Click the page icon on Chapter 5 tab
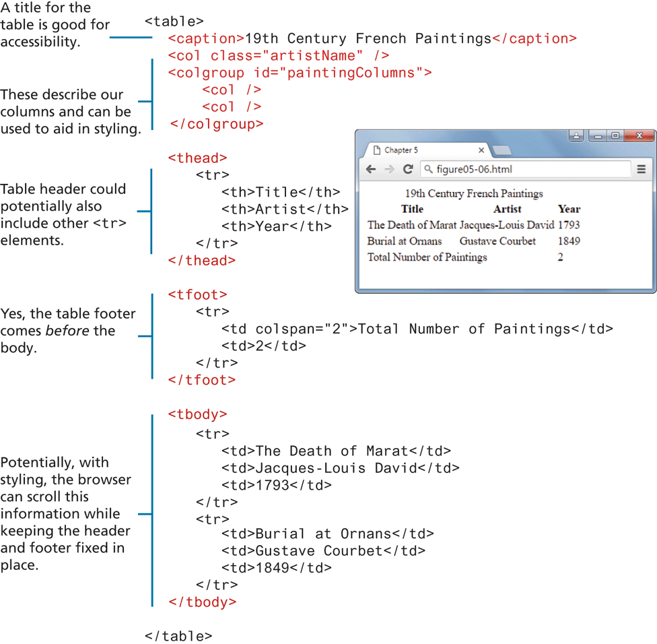The width and height of the screenshot is (657, 644). (x=377, y=150)
